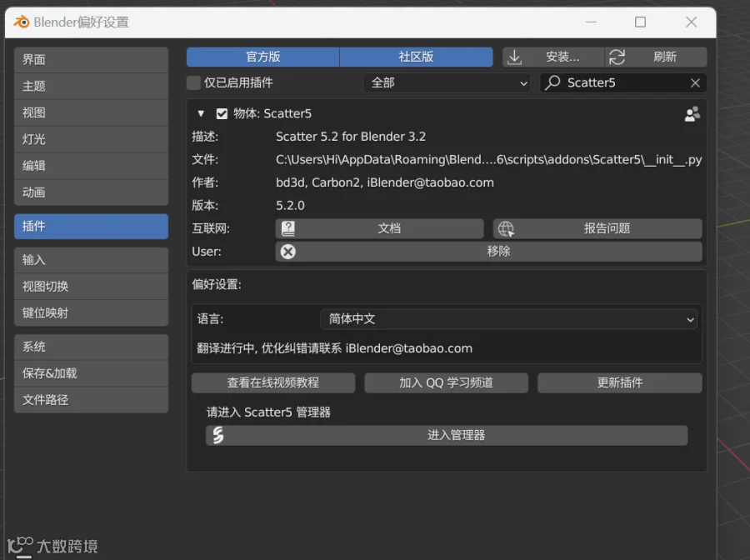750x560 pixels.
Task: Enable the 仅已启用插件 checkbox
Action: [x=193, y=82]
